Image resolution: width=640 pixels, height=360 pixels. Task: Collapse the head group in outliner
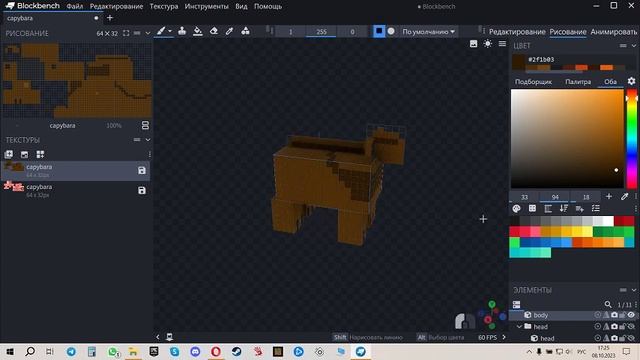coord(519,327)
